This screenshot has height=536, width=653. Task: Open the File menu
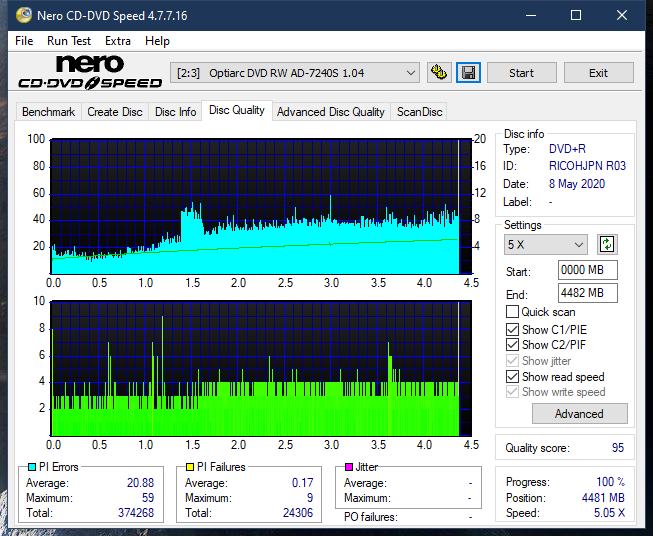(24, 41)
